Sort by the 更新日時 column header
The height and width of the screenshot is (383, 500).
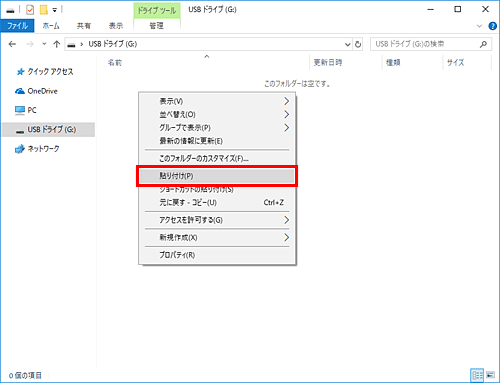[328, 62]
